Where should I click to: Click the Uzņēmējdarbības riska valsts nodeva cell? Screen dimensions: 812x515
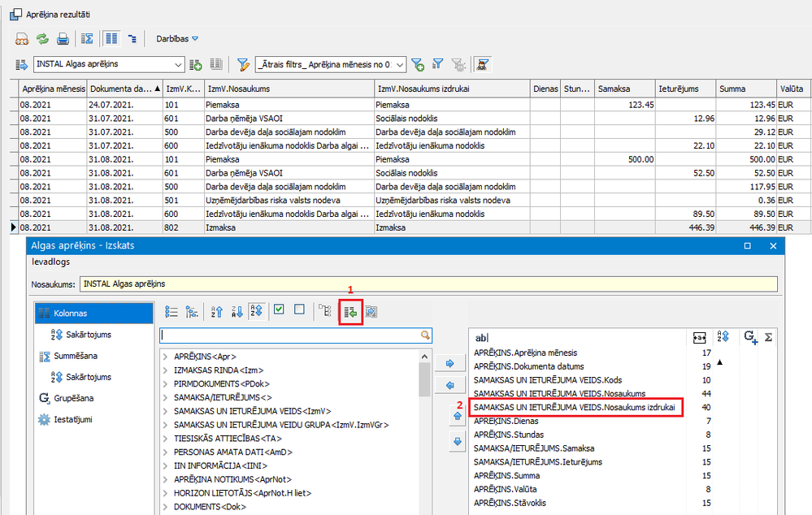[x=289, y=201]
